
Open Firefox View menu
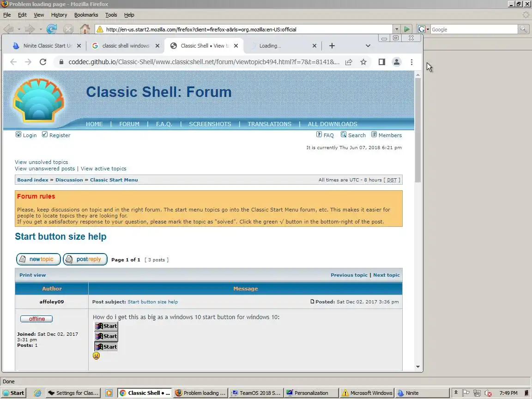39,15
